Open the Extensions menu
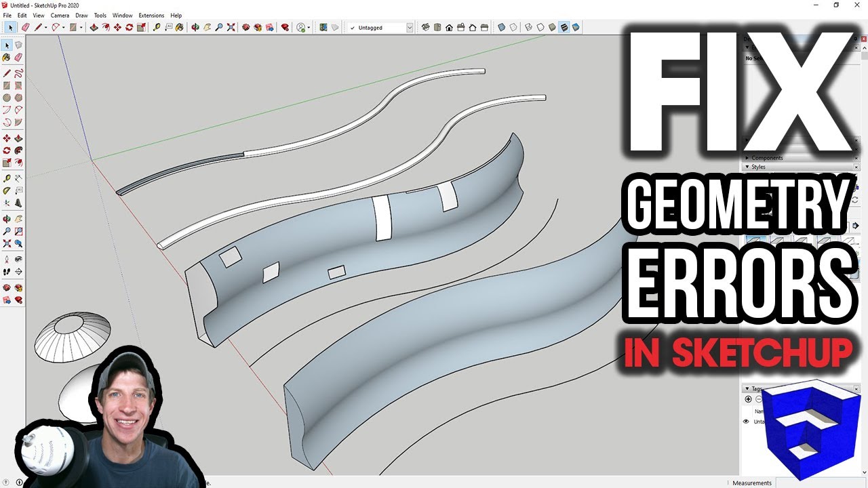The height and width of the screenshot is (488, 868). pos(151,15)
